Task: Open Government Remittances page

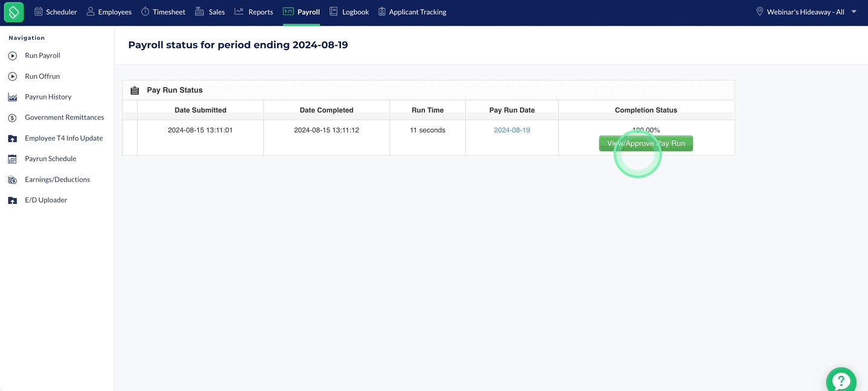Action: 65,118
